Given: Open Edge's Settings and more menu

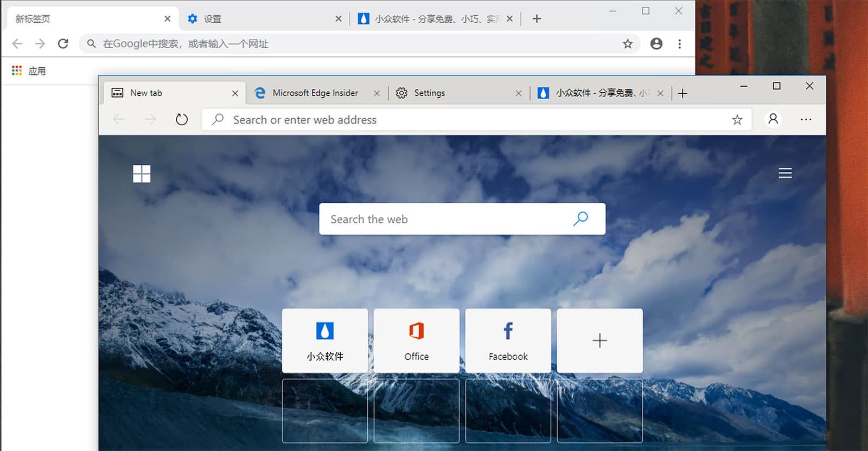Looking at the screenshot, I should (806, 119).
